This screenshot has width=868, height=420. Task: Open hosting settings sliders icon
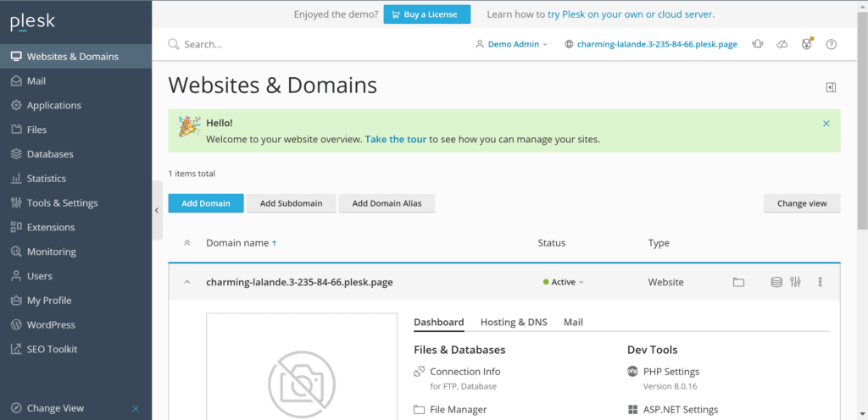[795, 282]
